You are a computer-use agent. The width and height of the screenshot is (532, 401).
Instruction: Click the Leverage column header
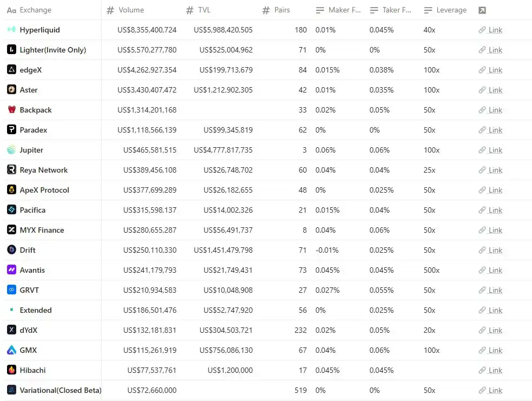(451, 10)
